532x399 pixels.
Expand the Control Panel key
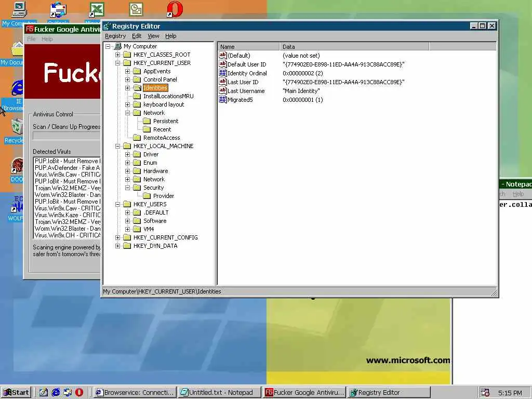[x=128, y=79]
